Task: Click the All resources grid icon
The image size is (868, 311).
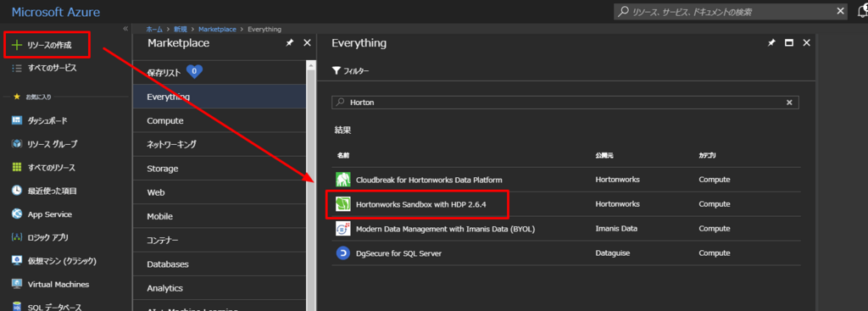Action: click(x=17, y=168)
